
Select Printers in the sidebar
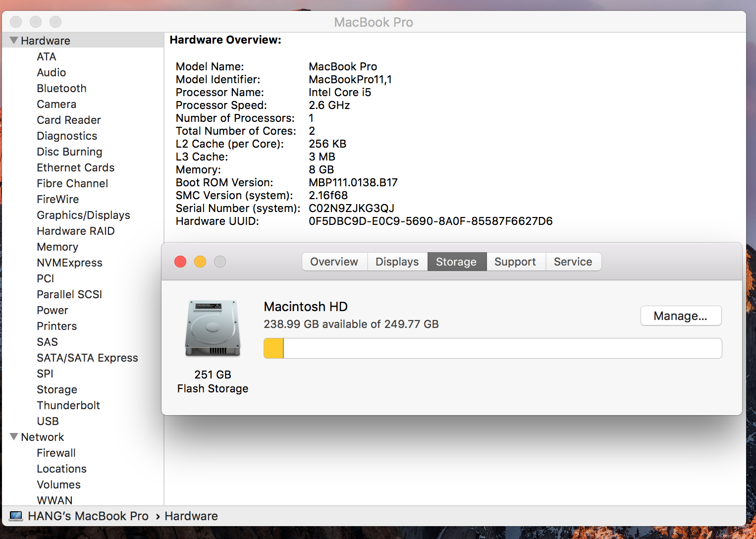(57, 326)
